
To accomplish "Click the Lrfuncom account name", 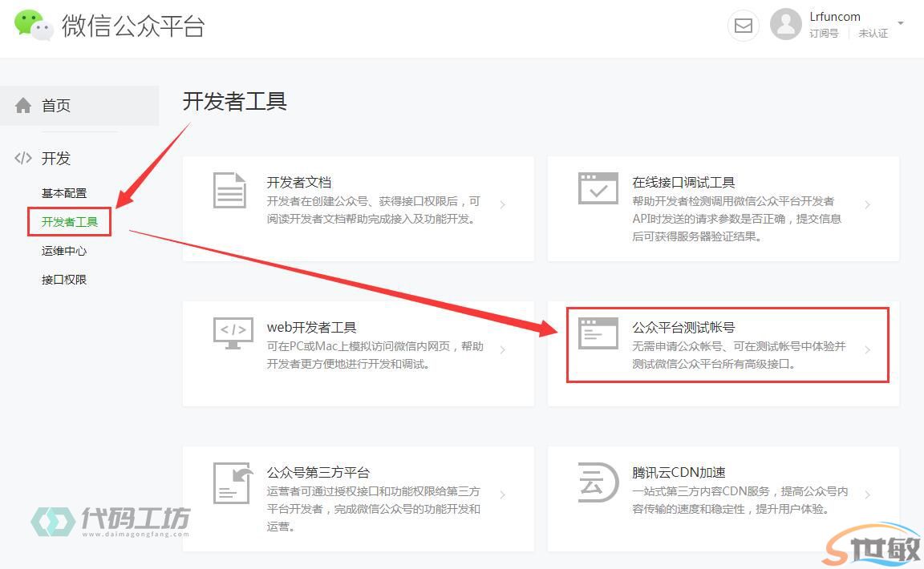I will click(x=835, y=17).
